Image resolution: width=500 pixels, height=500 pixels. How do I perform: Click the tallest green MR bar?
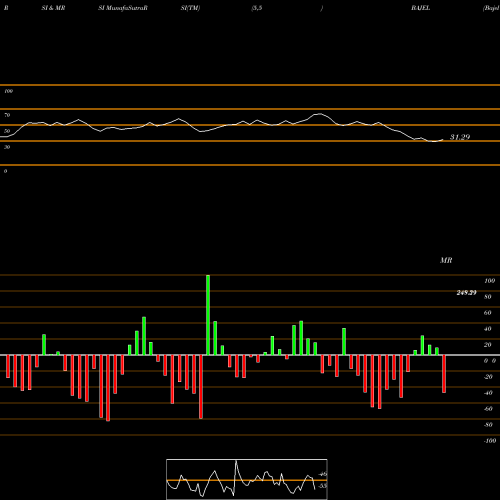pyautogui.click(x=208, y=315)
